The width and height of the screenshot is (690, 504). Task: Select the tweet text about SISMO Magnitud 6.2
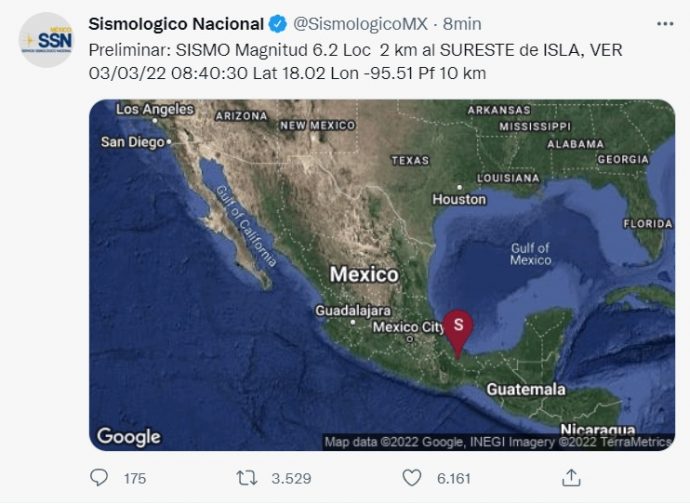(x=356, y=62)
